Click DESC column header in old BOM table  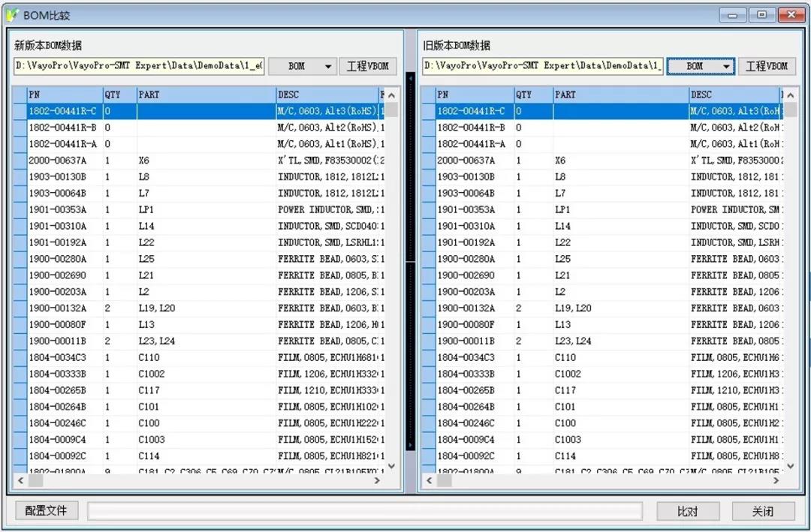click(732, 95)
